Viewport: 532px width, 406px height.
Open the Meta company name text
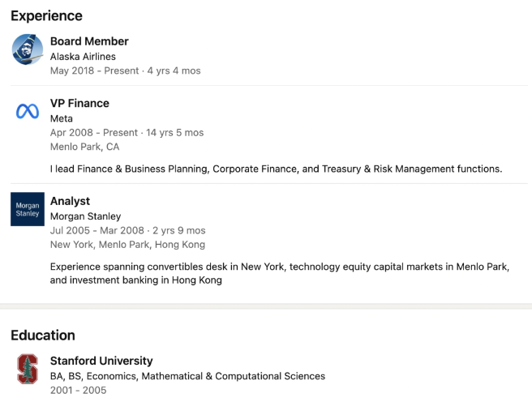(x=62, y=118)
